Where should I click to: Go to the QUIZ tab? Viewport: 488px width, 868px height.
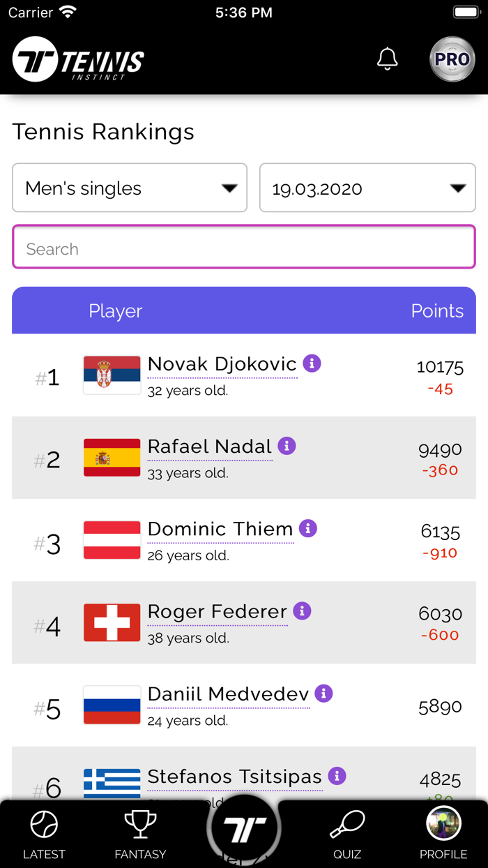346,835
